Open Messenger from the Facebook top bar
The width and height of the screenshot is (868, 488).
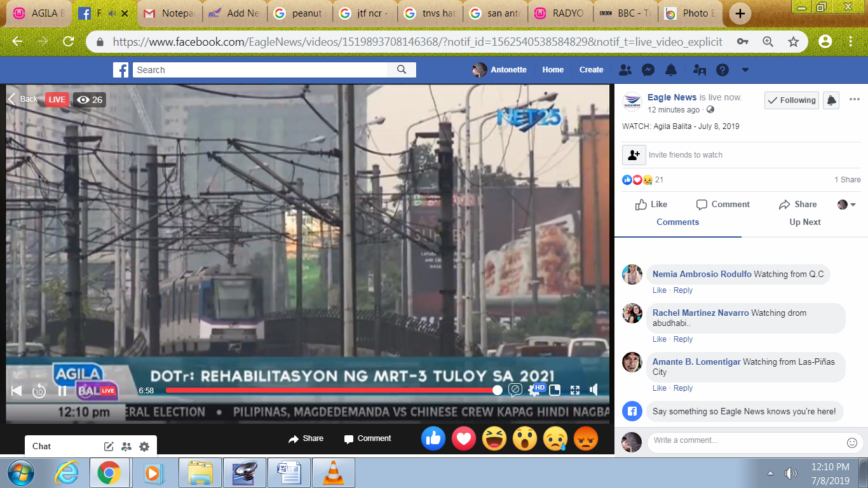click(648, 70)
